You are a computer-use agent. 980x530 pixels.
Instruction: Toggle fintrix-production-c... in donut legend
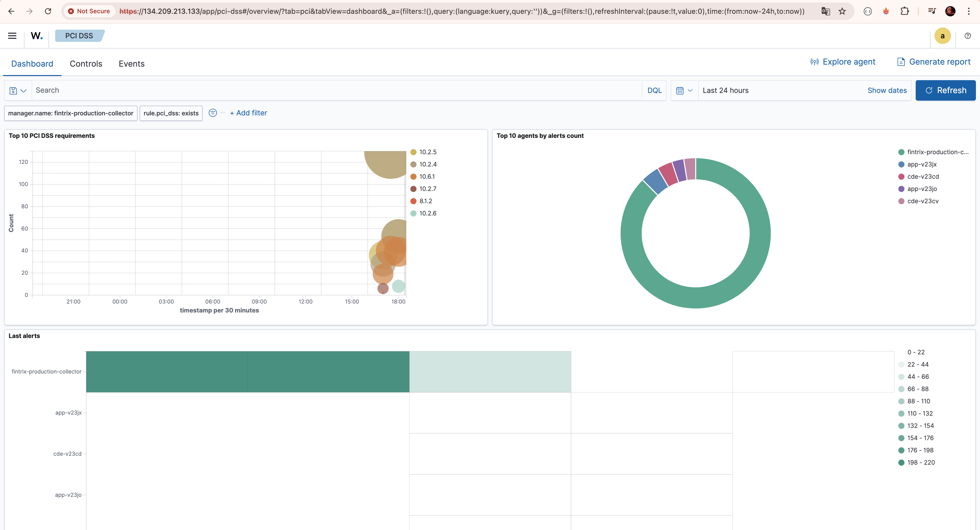coord(933,152)
